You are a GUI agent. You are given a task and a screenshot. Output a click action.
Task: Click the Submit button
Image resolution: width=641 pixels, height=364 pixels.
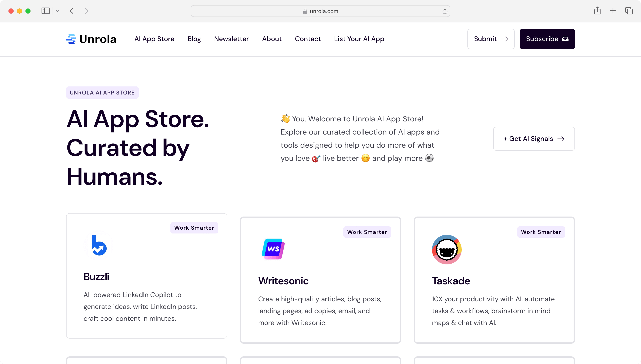(491, 39)
